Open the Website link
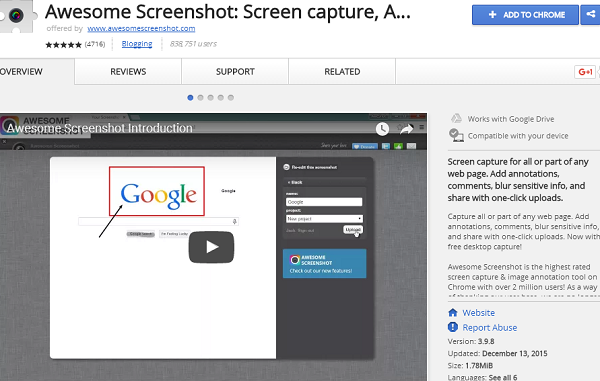The width and height of the screenshot is (600, 381). coord(478,313)
